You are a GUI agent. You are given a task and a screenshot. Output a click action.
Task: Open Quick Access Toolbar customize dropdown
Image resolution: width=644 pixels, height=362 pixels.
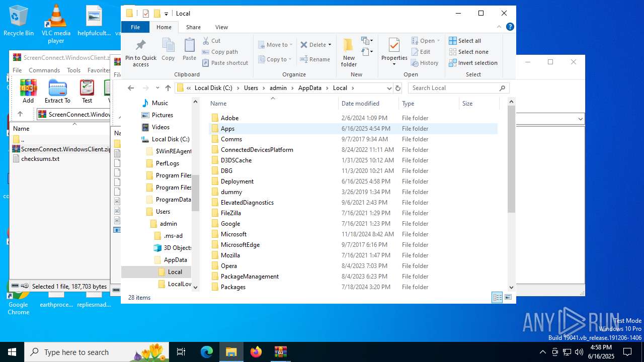click(166, 14)
